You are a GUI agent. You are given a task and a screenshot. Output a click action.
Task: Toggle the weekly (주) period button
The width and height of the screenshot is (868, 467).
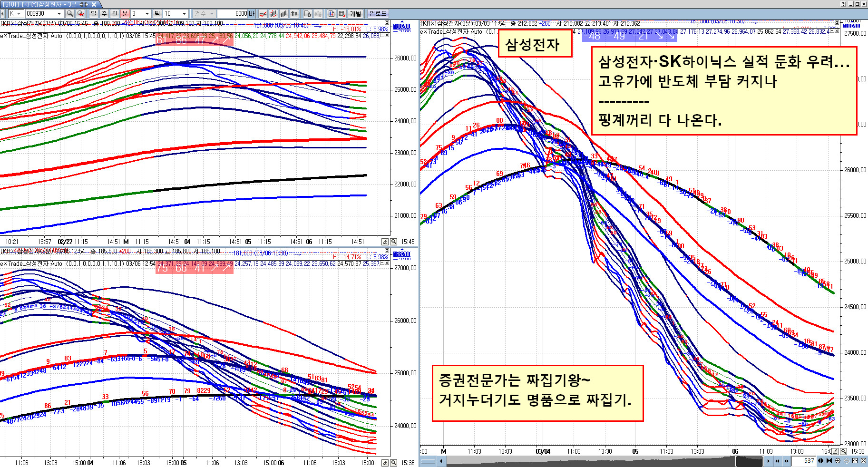click(104, 14)
